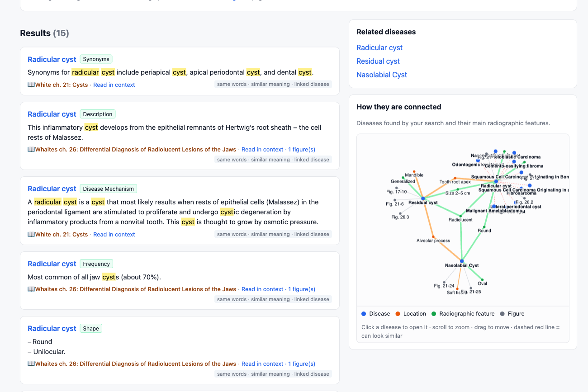Open the Radicular cyst result tagged Disease Mechanism

click(52, 189)
